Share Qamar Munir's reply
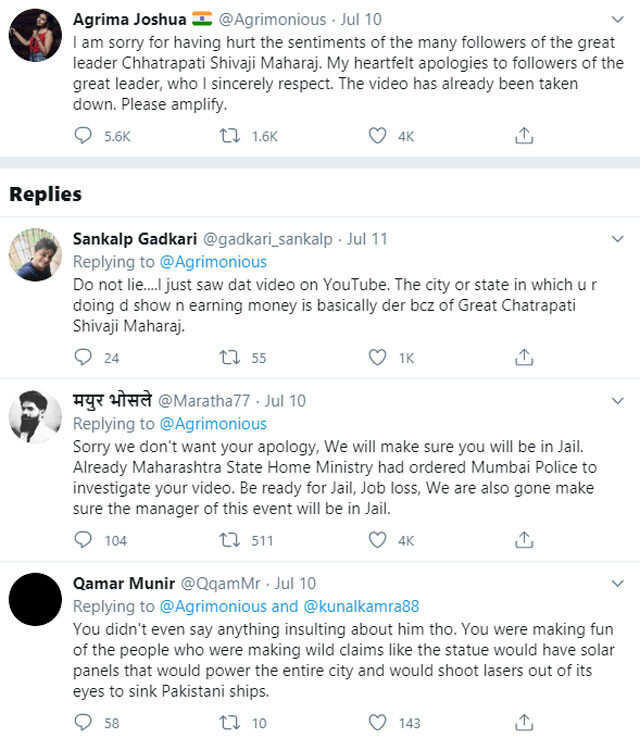Viewport: 640px width, 738px height. [523, 722]
